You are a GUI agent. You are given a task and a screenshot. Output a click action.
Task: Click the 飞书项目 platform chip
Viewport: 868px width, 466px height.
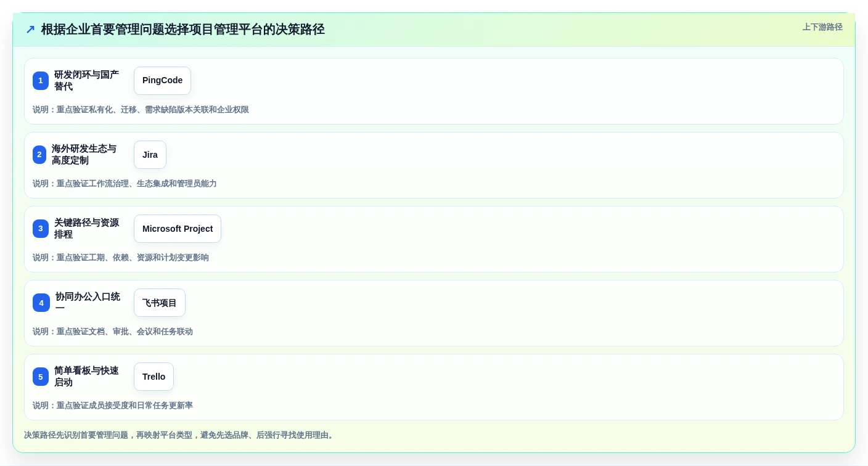click(160, 303)
